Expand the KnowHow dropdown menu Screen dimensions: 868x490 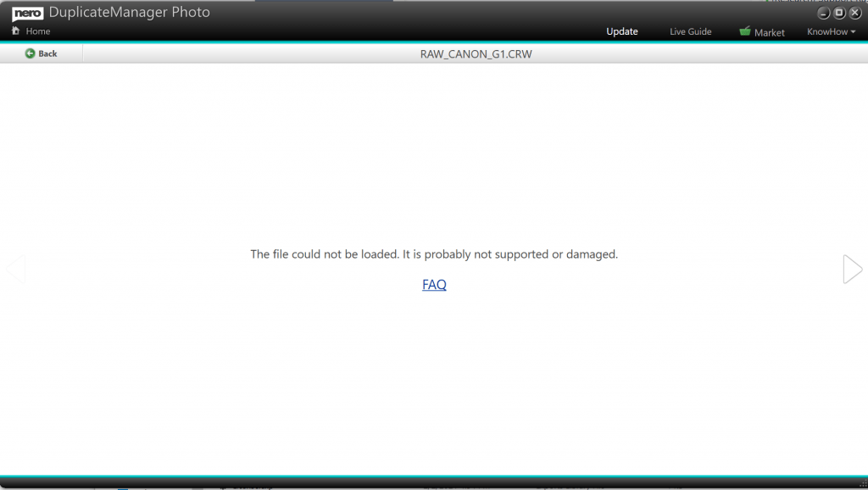[826, 31]
